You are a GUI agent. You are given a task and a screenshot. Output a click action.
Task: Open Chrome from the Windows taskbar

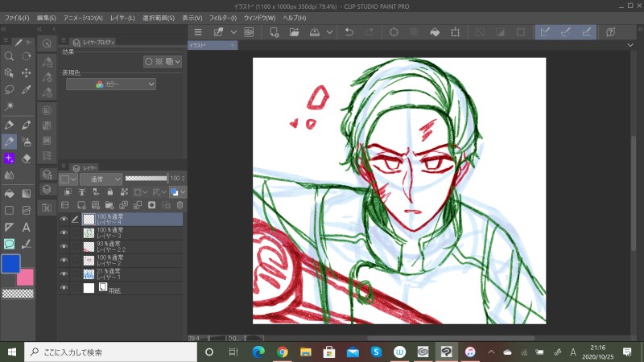tap(283, 352)
